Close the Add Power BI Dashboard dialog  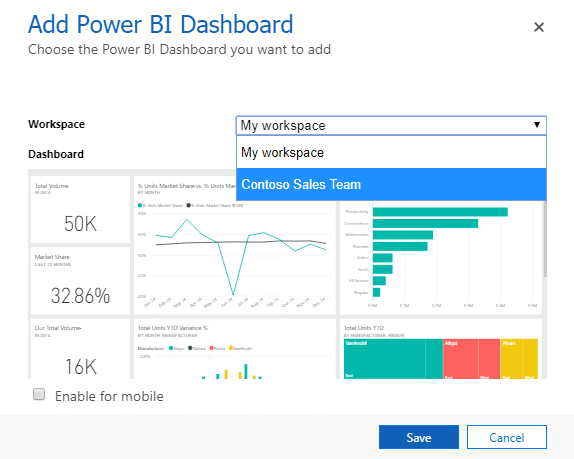coord(538,27)
